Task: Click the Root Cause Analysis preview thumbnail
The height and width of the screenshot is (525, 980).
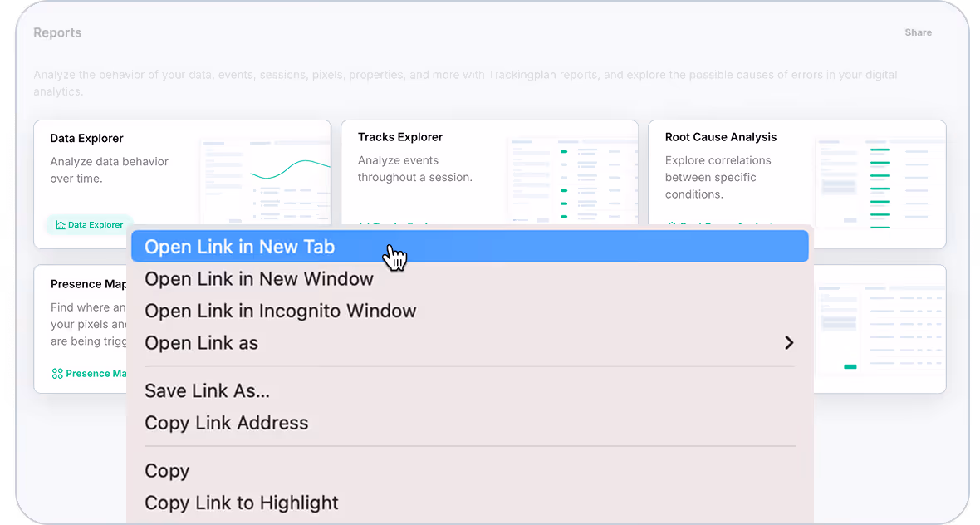Action: click(x=879, y=183)
